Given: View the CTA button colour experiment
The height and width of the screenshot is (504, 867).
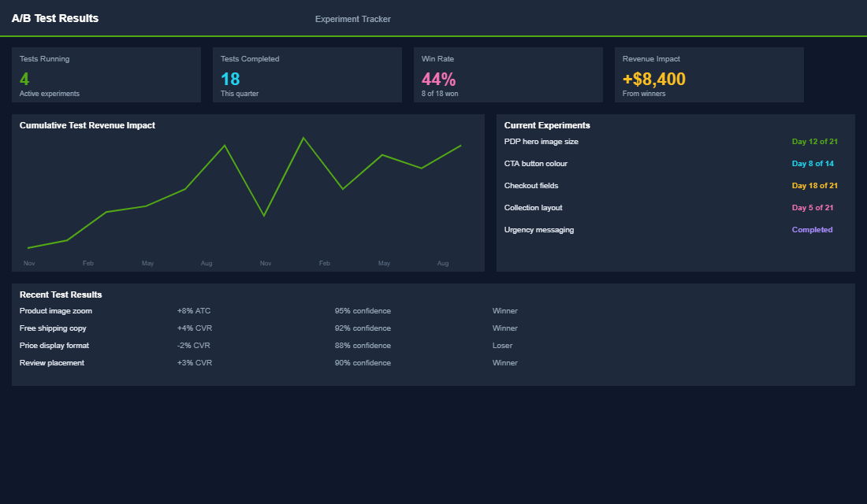Looking at the screenshot, I should [535, 164].
